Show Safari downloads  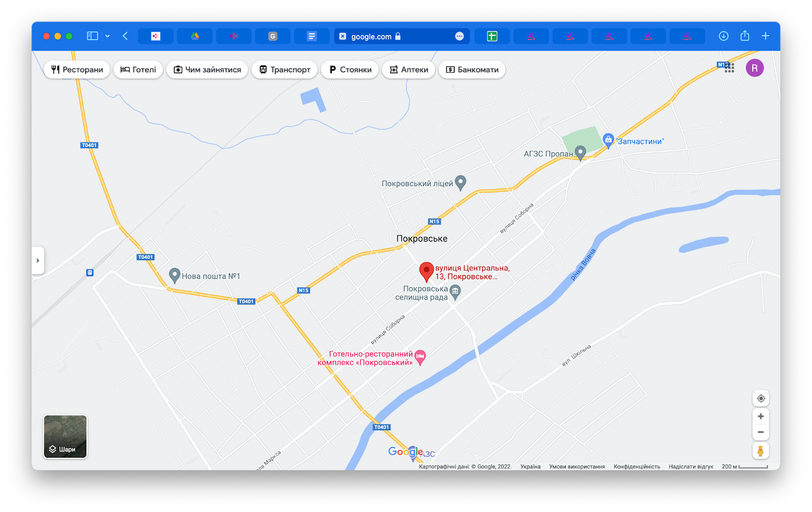tap(724, 36)
